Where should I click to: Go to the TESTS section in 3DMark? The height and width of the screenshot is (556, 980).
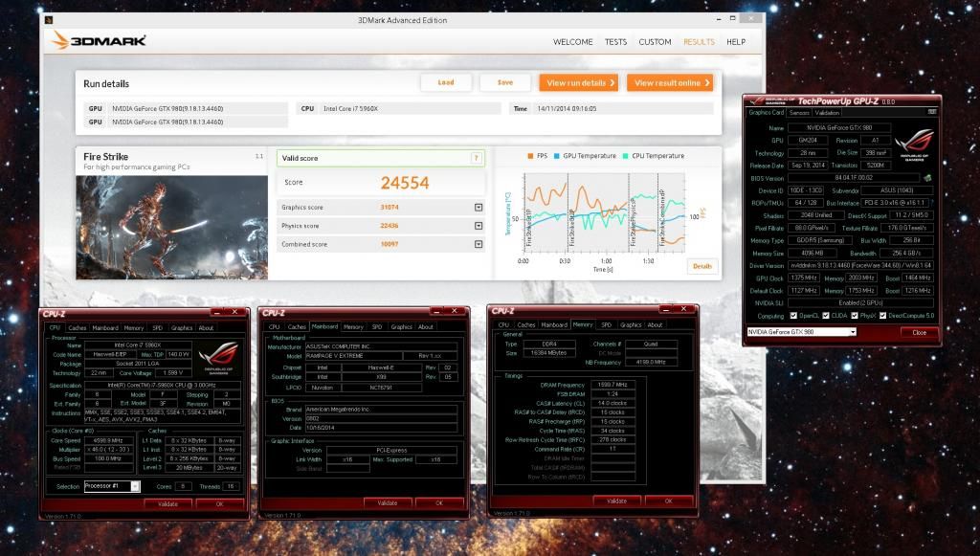click(615, 42)
